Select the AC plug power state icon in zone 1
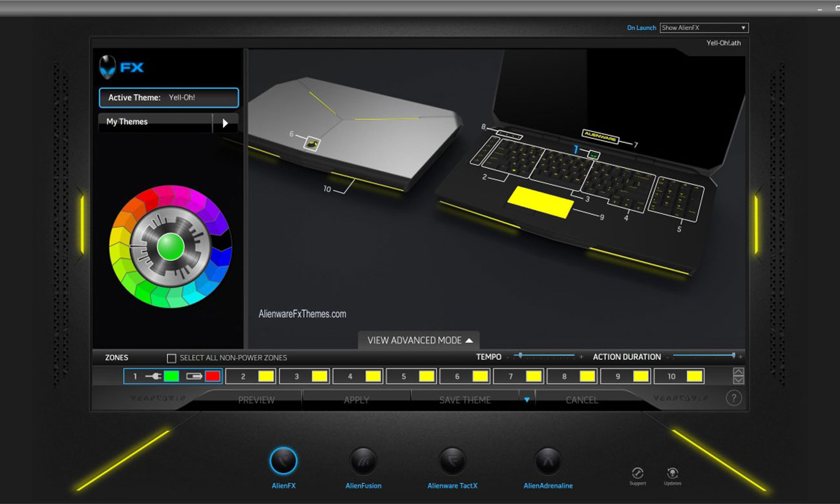 pyautogui.click(x=153, y=376)
